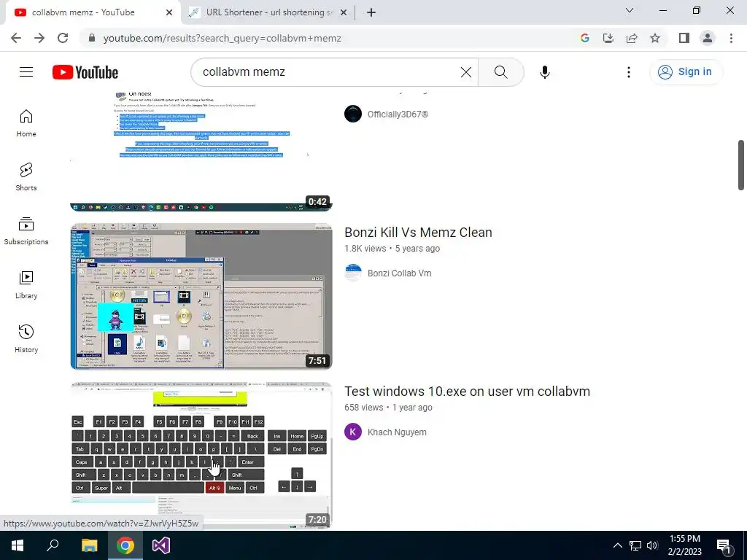
Task: Open Bonzi Kill Vs Memz Clean title
Action: 418,233
